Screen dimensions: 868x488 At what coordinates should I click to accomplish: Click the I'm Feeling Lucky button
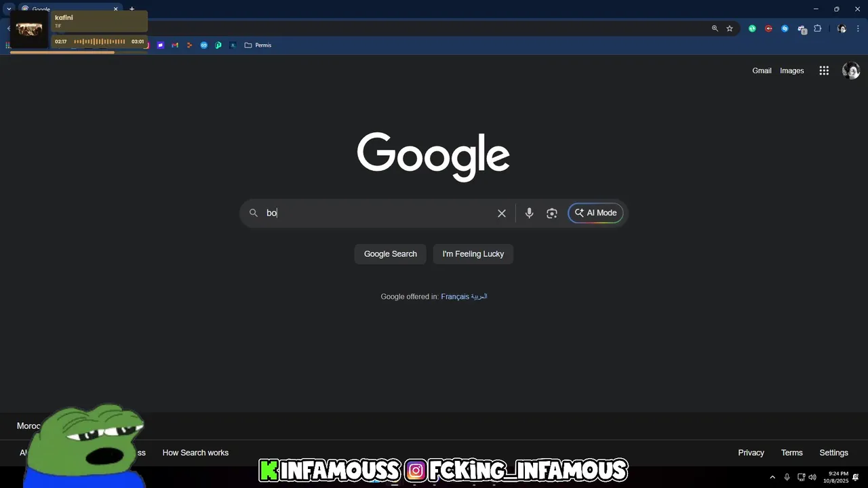click(x=473, y=254)
